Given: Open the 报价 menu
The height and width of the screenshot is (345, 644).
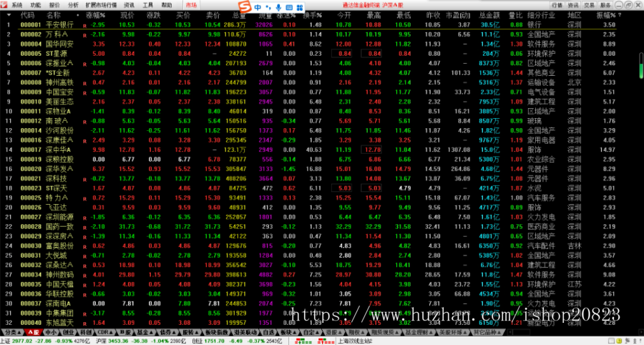Looking at the screenshot, I should tap(54, 5).
